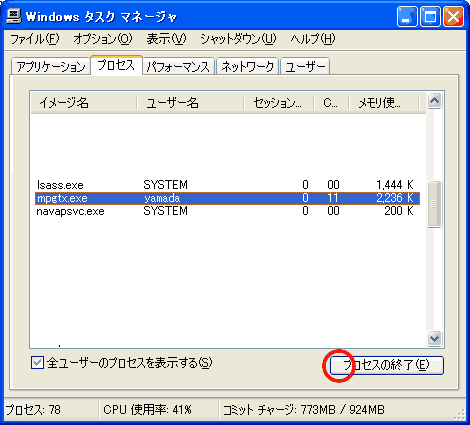Image resolution: width=470 pixels, height=425 pixels.
Task: Uncheck 全ユーザーのプロセスを表示する checkbox
Action: pyautogui.click(x=37, y=363)
